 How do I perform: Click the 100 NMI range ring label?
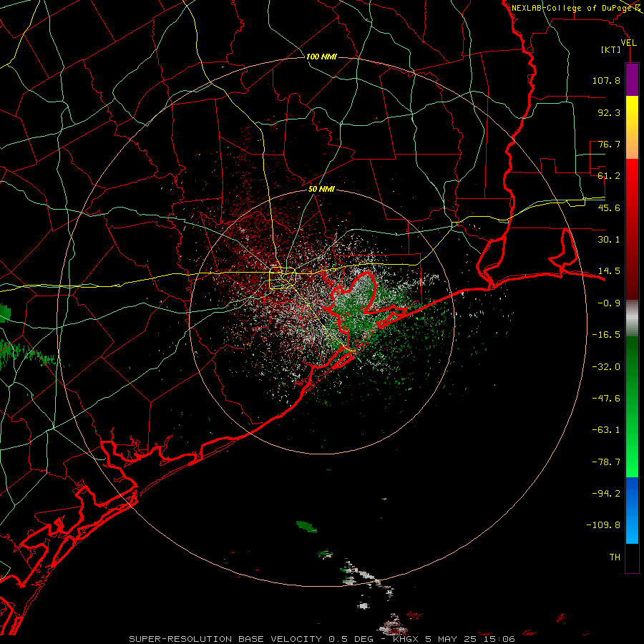[x=321, y=57]
